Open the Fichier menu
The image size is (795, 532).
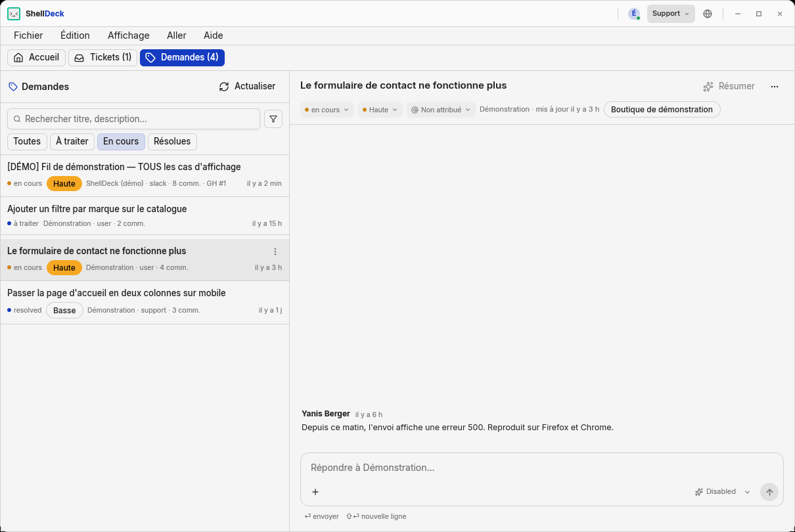[28, 35]
